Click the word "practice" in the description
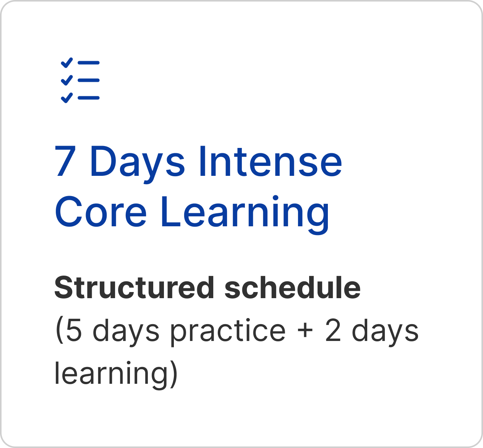Screen dimensions: 483x448 (x=228, y=331)
